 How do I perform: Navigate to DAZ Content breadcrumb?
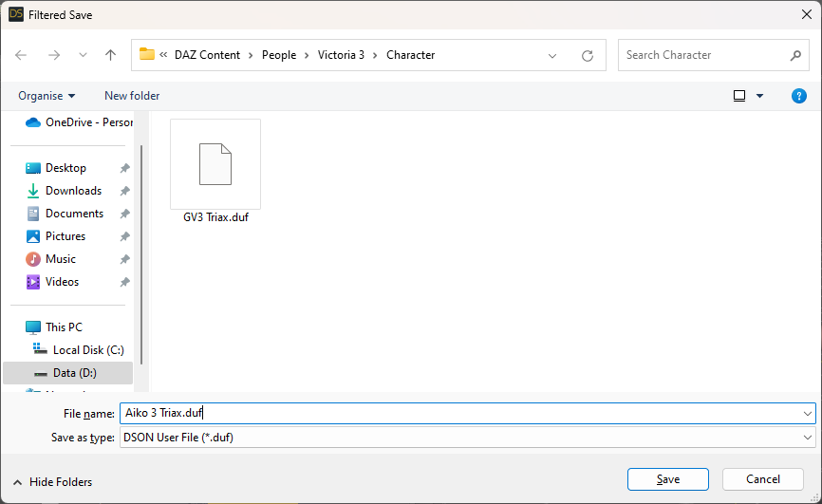point(207,55)
